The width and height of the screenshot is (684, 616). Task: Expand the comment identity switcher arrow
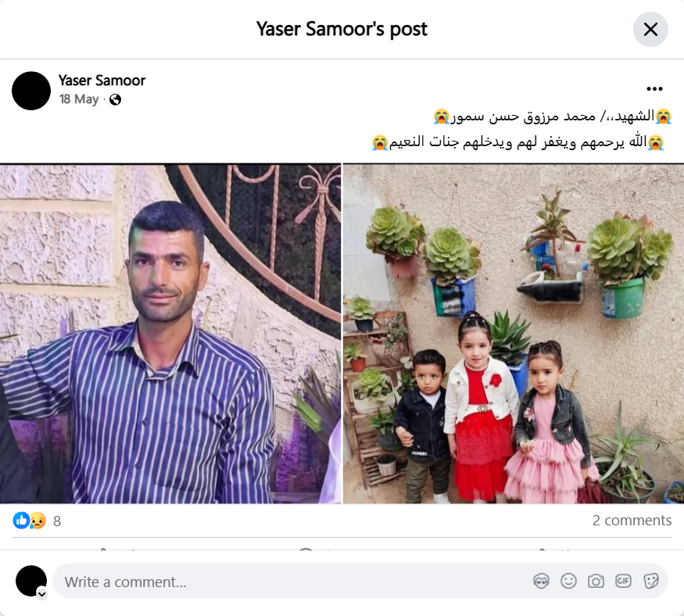coord(42,594)
